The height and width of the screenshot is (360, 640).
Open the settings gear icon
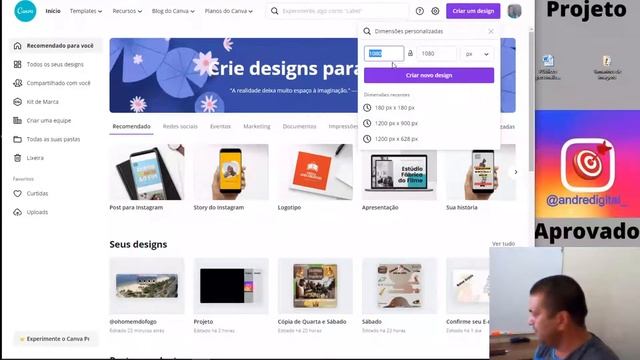coord(435,11)
